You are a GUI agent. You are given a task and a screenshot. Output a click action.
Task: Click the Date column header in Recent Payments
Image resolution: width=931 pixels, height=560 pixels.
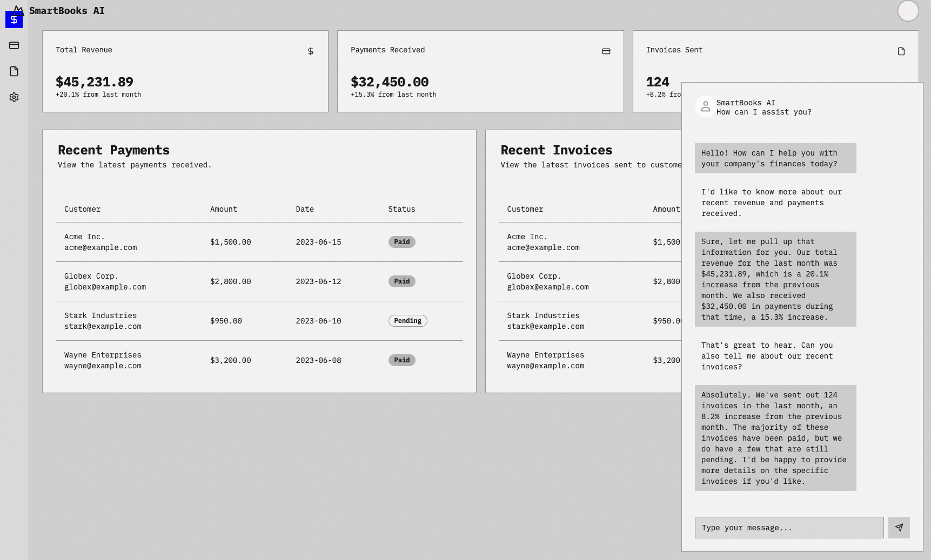[x=305, y=209]
